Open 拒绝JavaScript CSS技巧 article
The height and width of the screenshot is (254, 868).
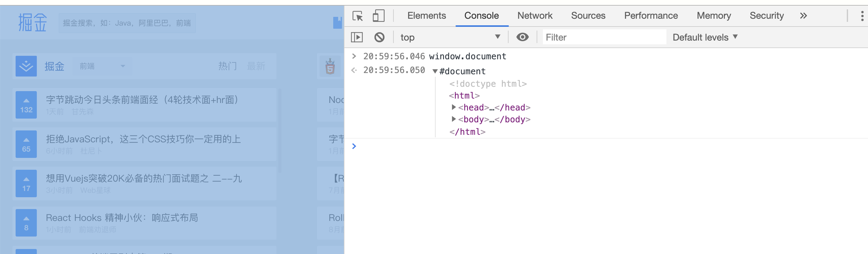[x=143, y=139]
